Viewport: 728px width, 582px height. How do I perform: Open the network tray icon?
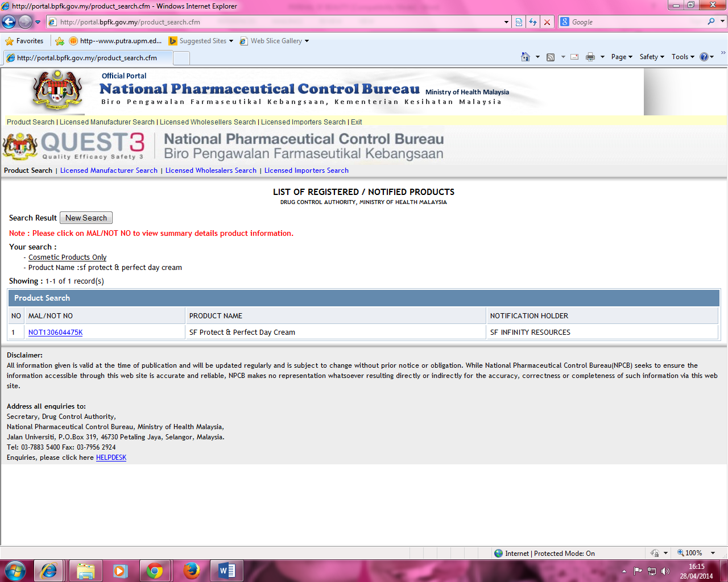[x=652, y=571]
